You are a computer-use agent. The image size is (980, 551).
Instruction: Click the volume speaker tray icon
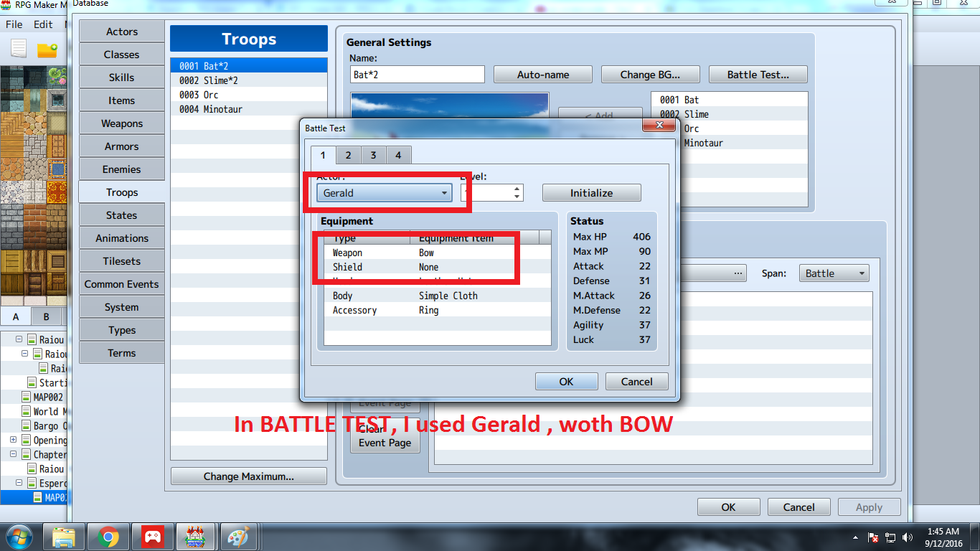coord(909,537)
